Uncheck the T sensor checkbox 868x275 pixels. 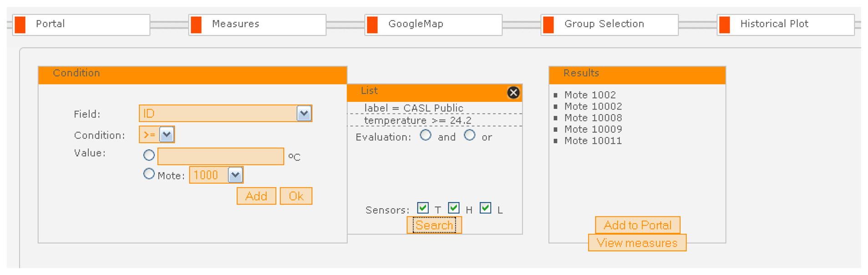coord(422,208)
